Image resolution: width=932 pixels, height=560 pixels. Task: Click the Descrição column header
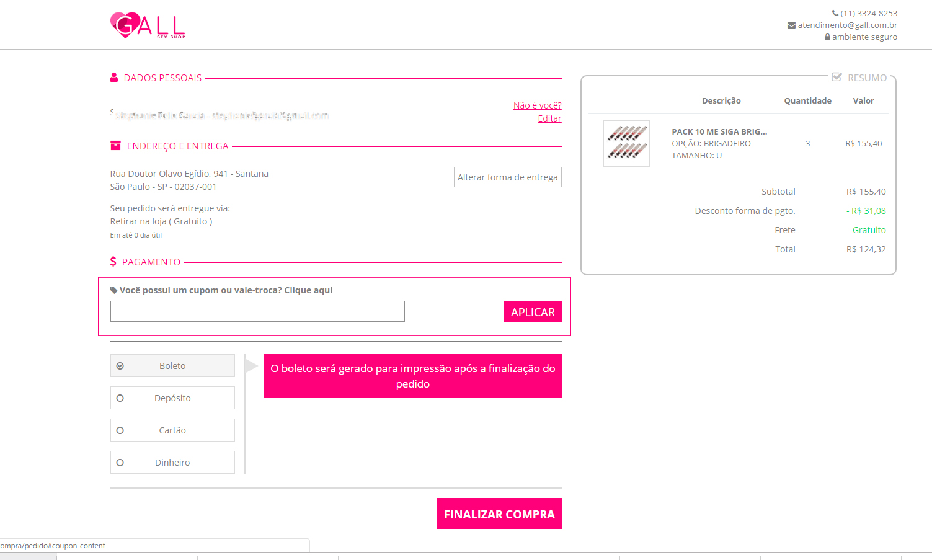coord(721,100)
